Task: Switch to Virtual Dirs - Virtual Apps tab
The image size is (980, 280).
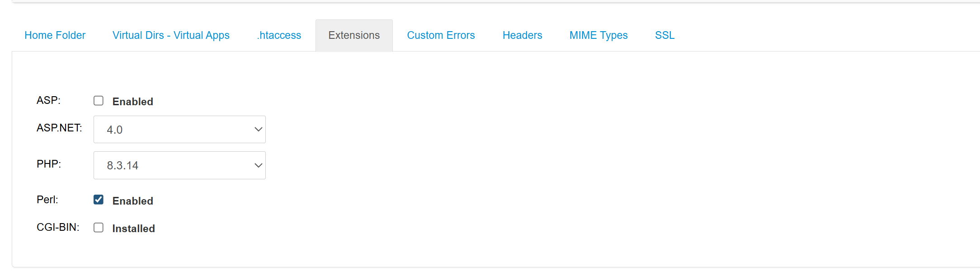Action: click(x=171, y=35)
